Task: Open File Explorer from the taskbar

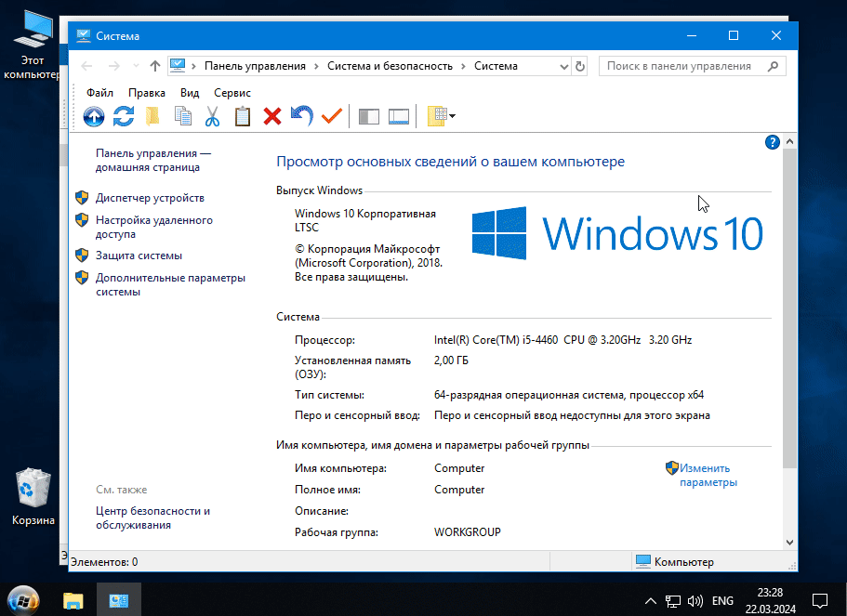Action: coord(73,600)
